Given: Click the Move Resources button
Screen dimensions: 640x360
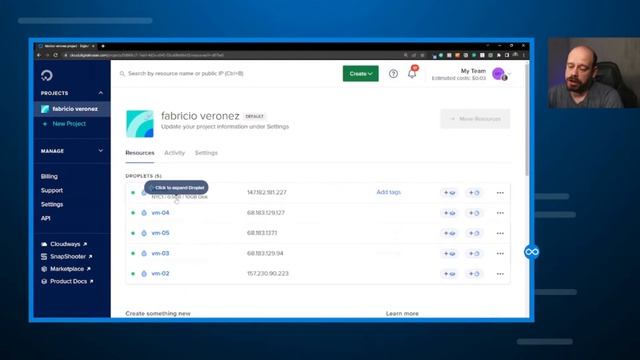Looking at the screenshot, I should pyautogui.click(x=475, y=119).
